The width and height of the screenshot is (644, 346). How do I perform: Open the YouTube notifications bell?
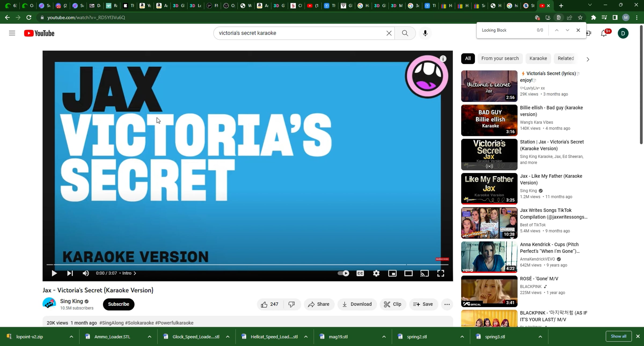click(604, 33)
